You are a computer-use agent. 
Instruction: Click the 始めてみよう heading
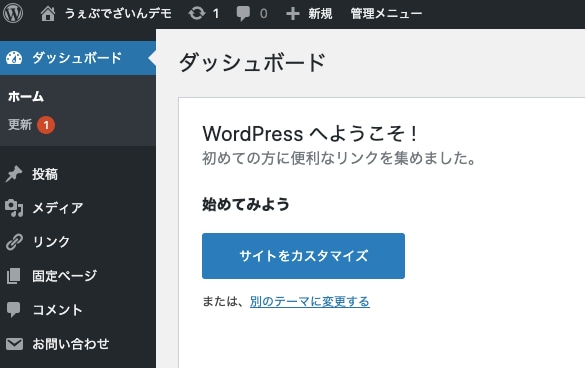[x=246, y=204]
